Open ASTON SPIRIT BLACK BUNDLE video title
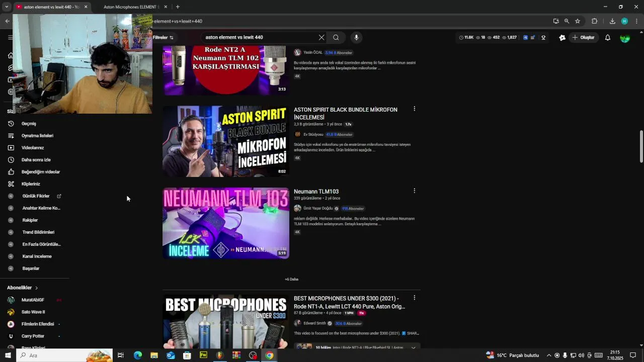 (346, 114)
